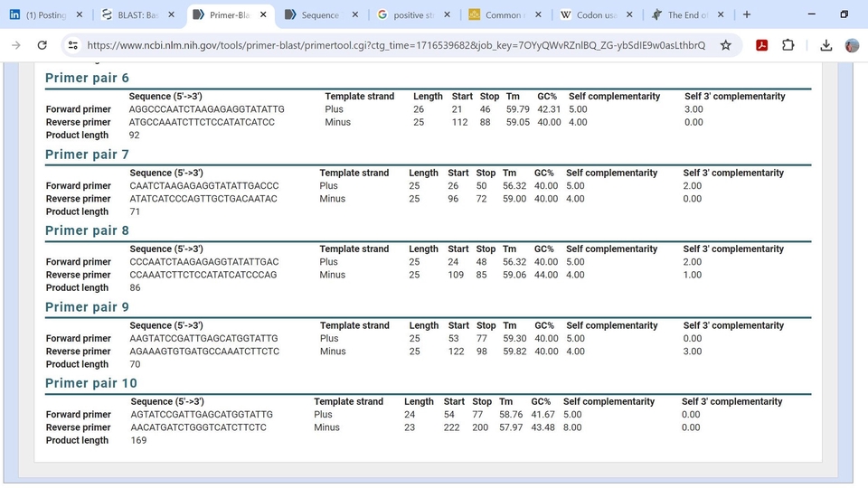This screenshot has width=868, height=488.
Task: Reload the Primer-BLAST results page
Action: click(42, 45)
